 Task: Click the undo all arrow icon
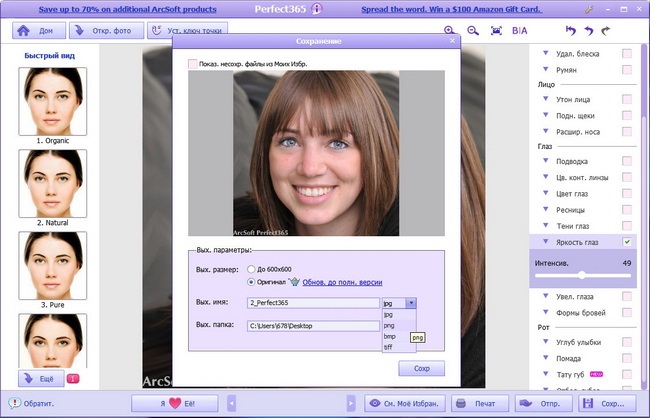pyautogui.click(x=570, y=30)
